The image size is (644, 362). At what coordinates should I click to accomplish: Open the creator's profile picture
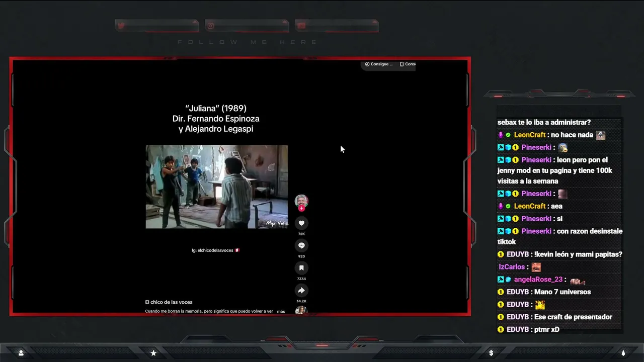301,201
